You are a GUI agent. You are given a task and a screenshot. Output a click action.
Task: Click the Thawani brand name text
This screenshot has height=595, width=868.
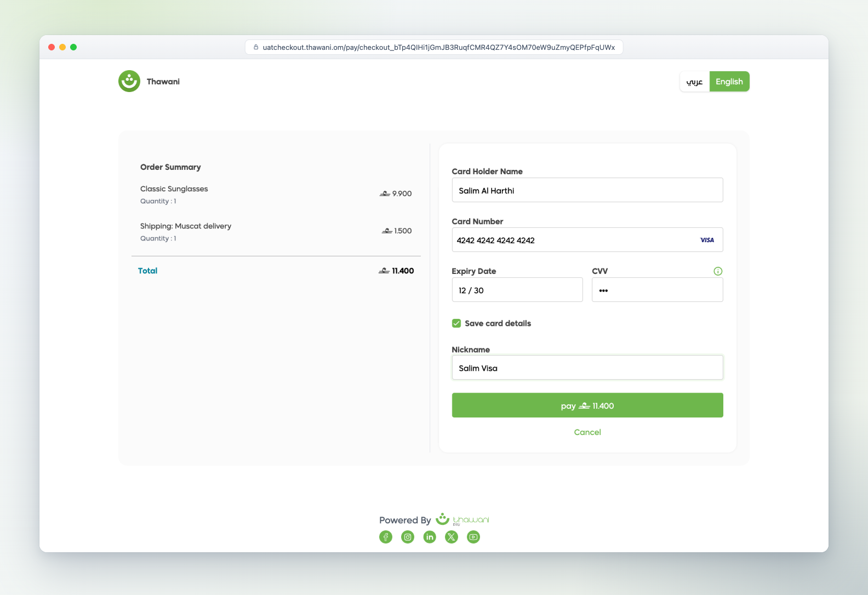tap(163, 82)
